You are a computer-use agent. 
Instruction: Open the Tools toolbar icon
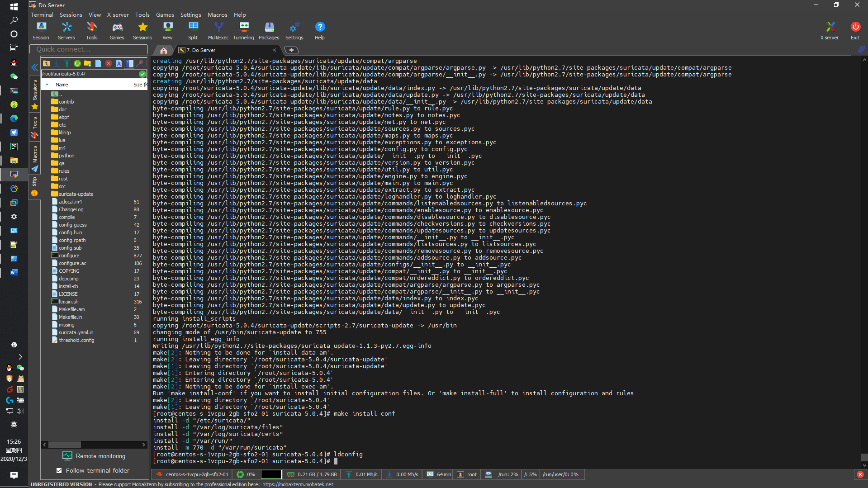pos(91,31)
